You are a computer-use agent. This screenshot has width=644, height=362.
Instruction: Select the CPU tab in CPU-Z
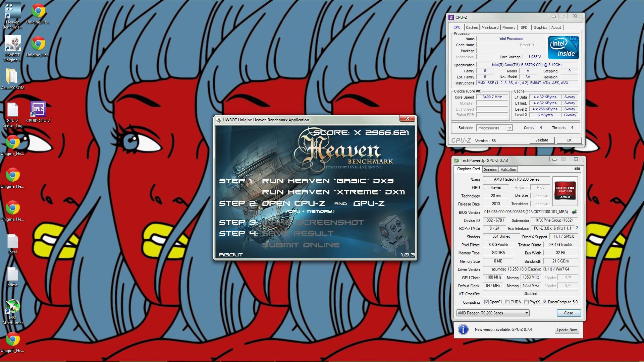tap(457, 27)
